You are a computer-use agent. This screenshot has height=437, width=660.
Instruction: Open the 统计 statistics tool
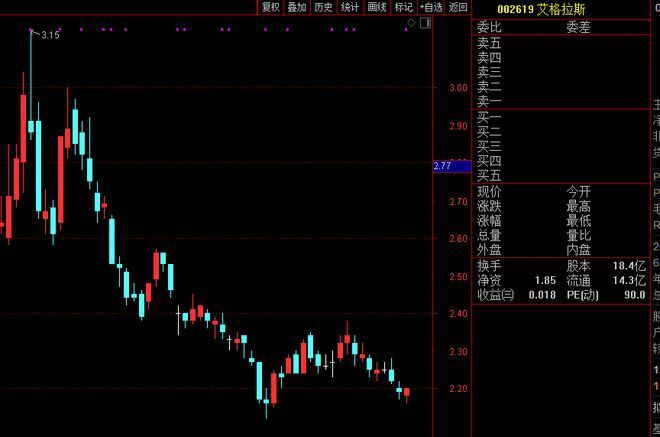point(350,7)
